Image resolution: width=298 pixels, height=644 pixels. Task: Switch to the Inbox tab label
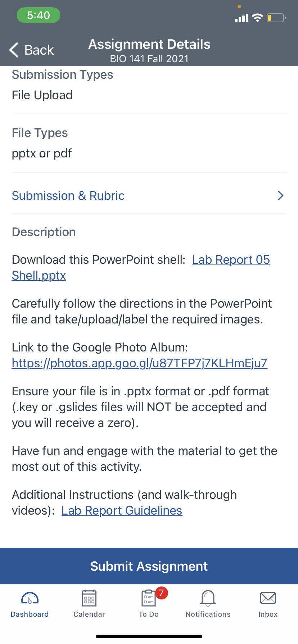[268, 614]
